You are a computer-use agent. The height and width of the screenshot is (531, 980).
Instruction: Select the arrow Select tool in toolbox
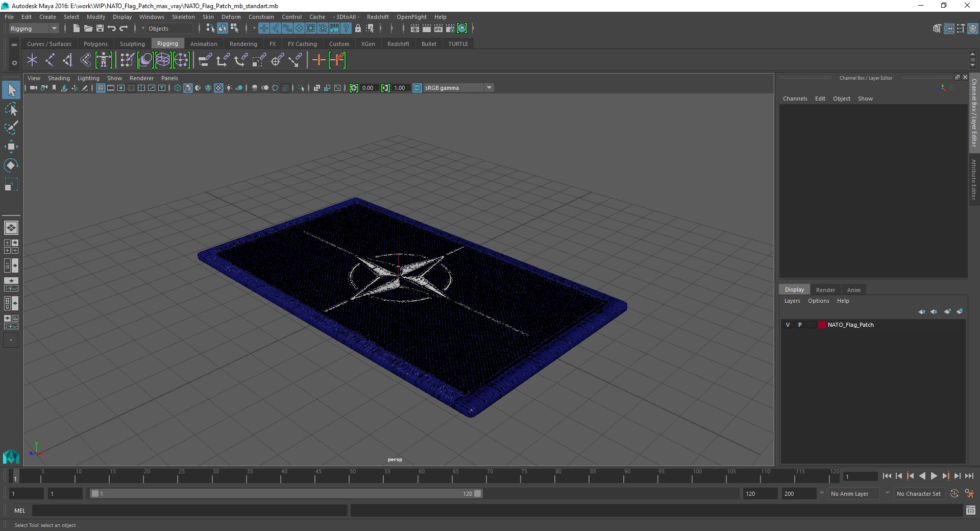pos(11,90)
